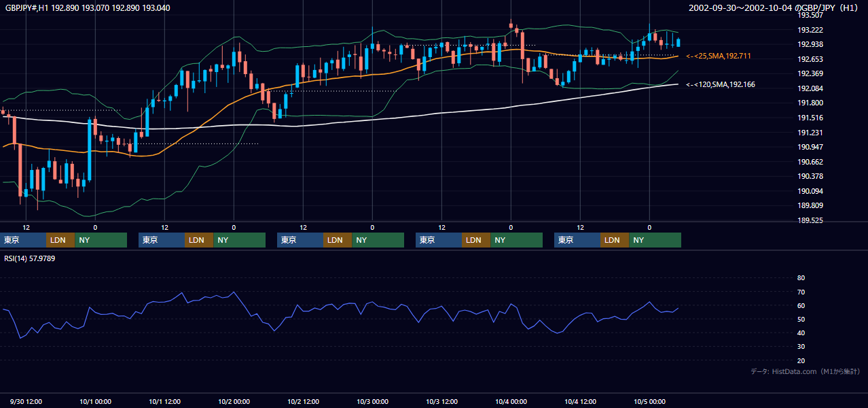Select the 10/4 12:00 date label

tap(581, 402)
